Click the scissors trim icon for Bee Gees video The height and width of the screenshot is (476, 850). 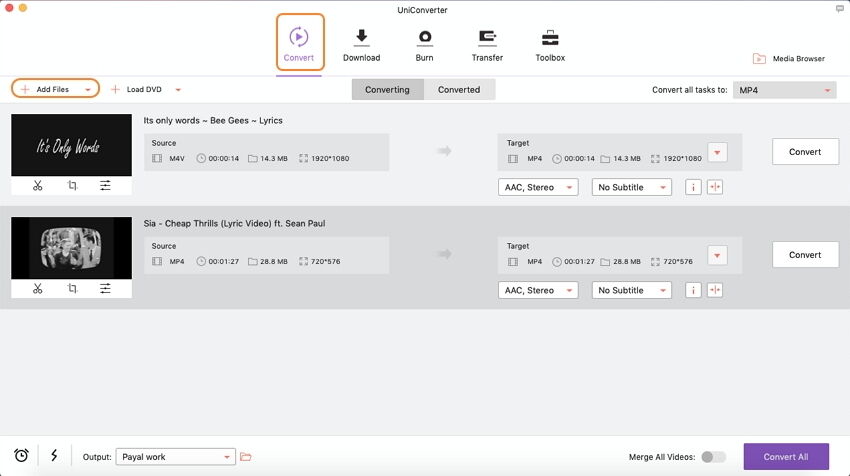pyautogui.click(x=37, y=186)
